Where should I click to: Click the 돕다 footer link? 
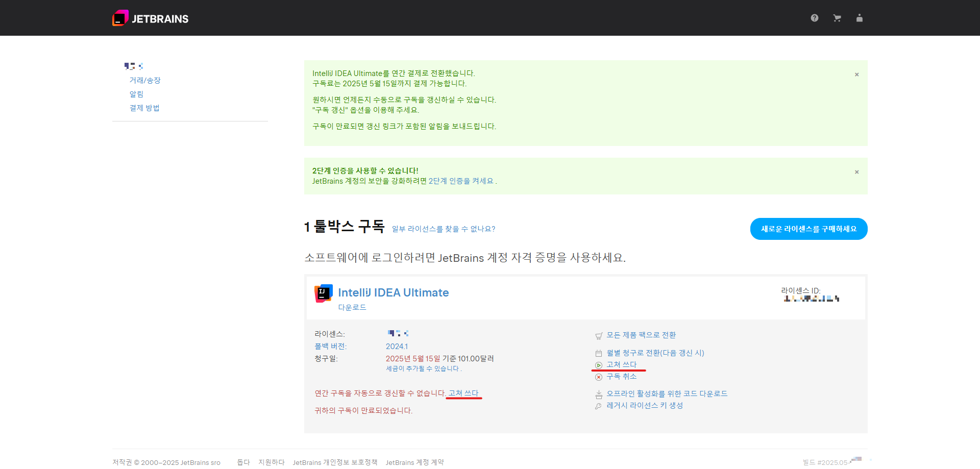click(x=243, y=462)
